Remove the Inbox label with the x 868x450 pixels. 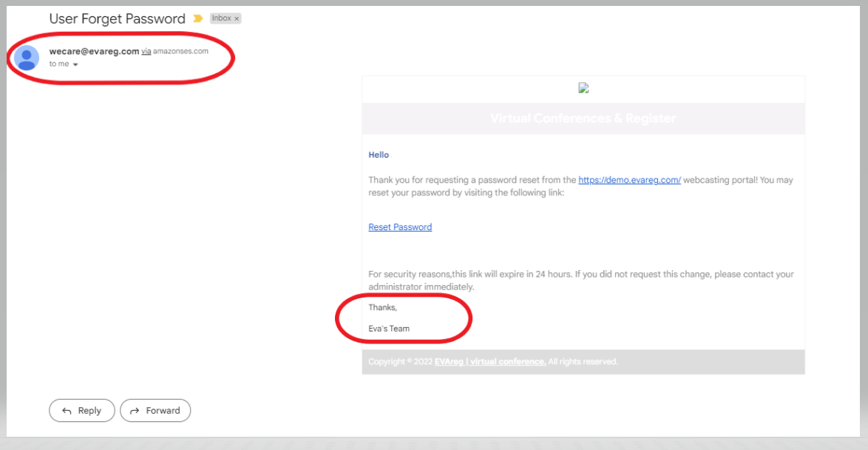[237, 19]
